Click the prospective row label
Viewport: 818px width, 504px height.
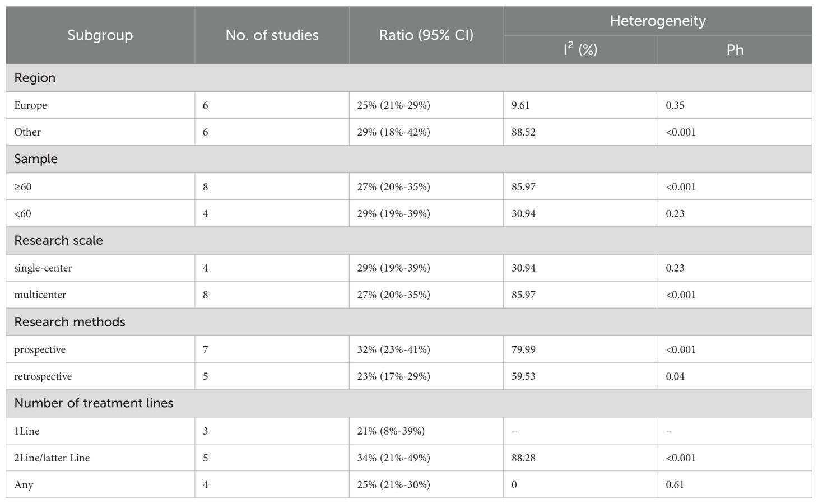[x=40, y=350]
